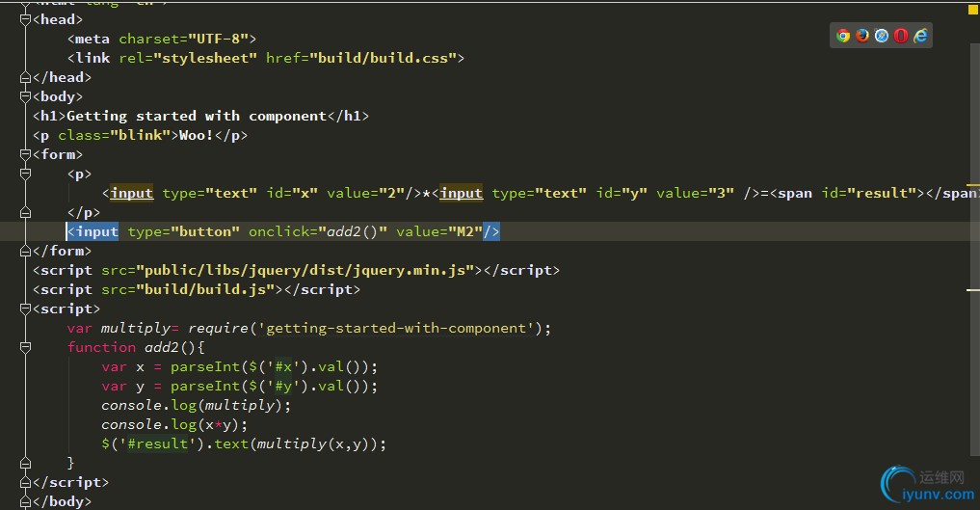Click the 'var y = parseInt' line
The image size is (980, 510).
point(240,387)
